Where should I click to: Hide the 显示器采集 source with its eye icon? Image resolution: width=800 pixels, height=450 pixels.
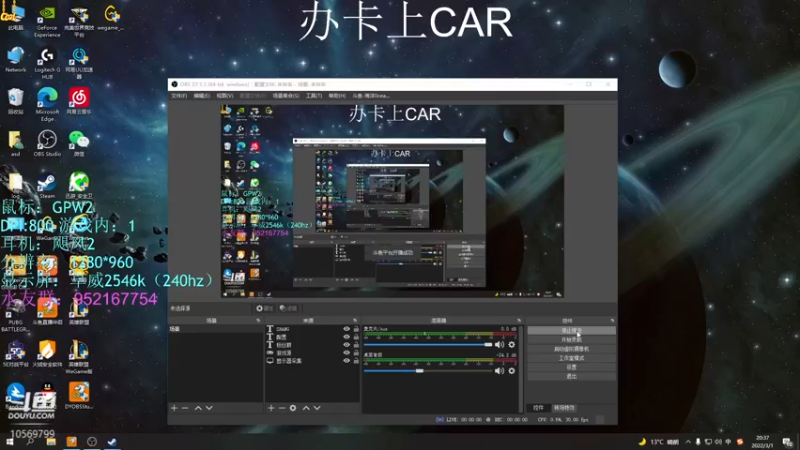tap(346, 361)
